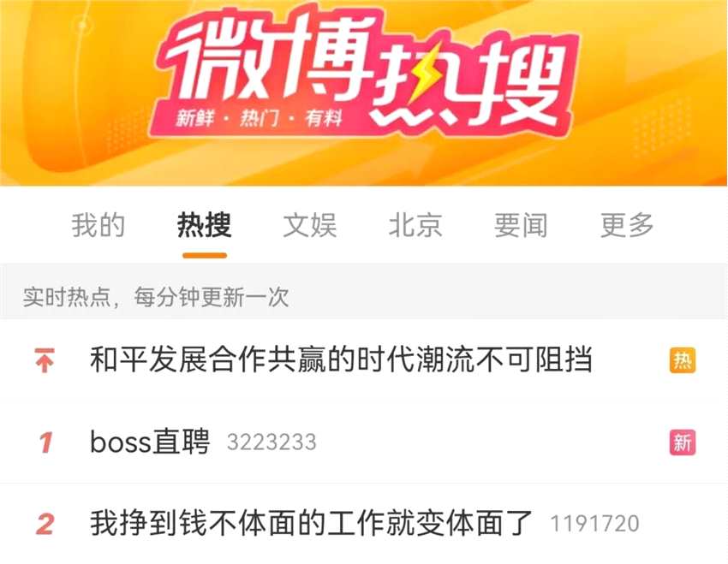Click the orange 热 hot badge

(683, 360)
